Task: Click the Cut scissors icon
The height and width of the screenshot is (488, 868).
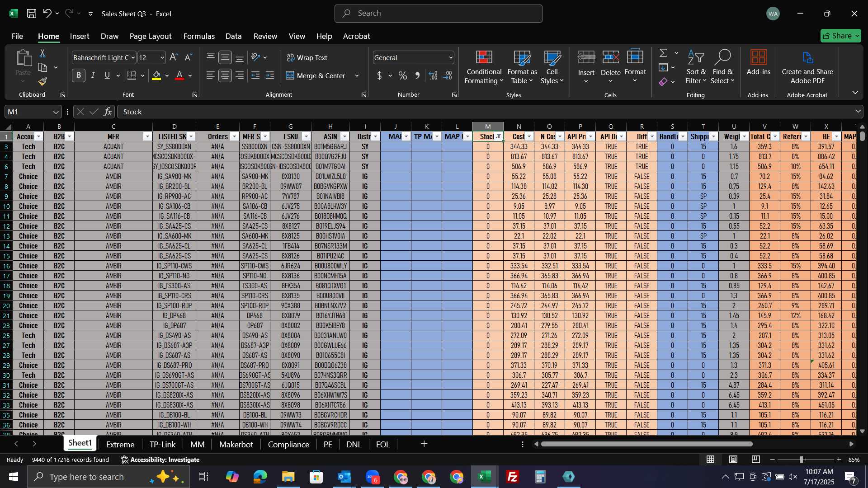Action: coord(42,53)
